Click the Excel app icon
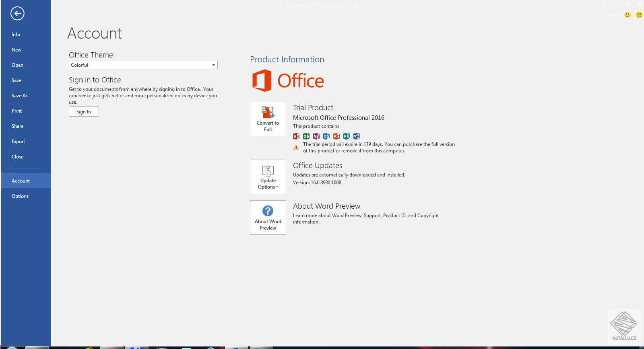Screen dimensions: 644x349 coord(306,136)
